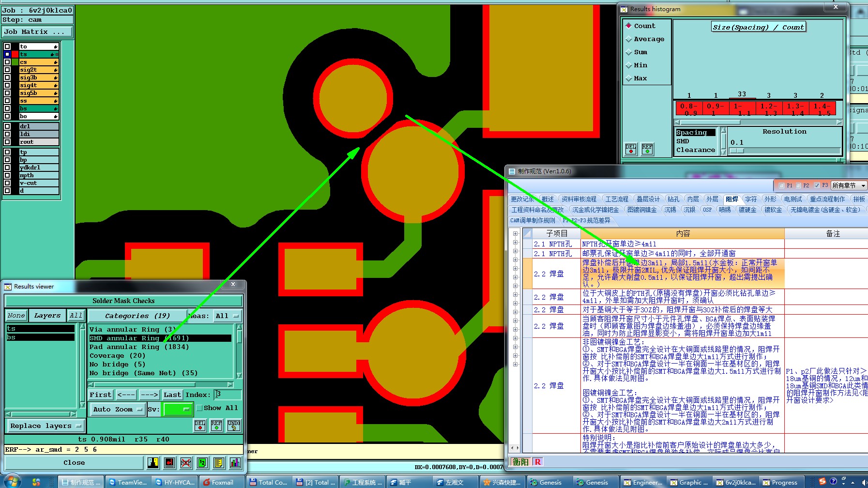Screen dimensions: 868x488
Task: Toggle the 'ts' layer display box
Action: [x=7, y=54]
